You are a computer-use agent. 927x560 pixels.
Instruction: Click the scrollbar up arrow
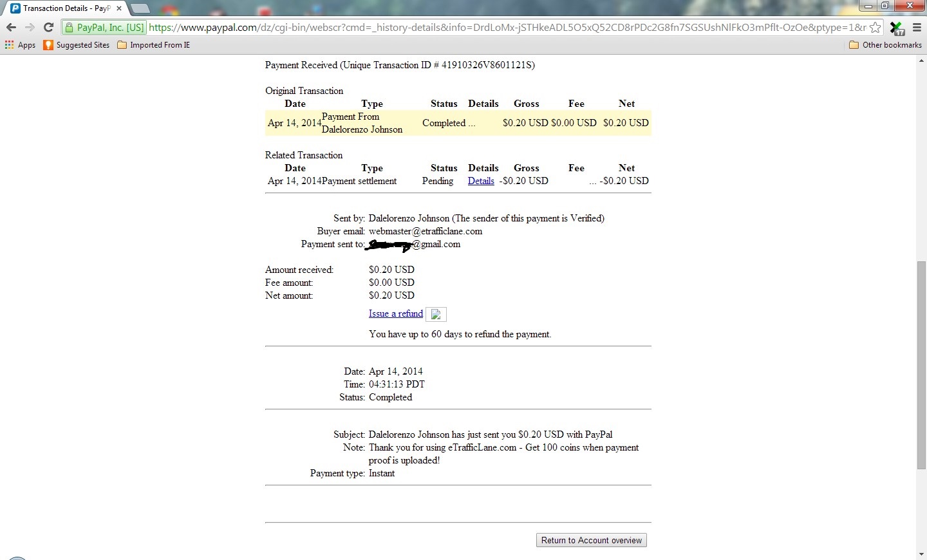tap(922, 61)
